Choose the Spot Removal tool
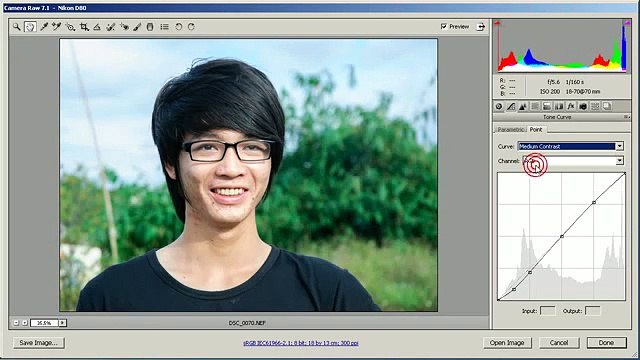Screen dimensions: 640x360 110,27
